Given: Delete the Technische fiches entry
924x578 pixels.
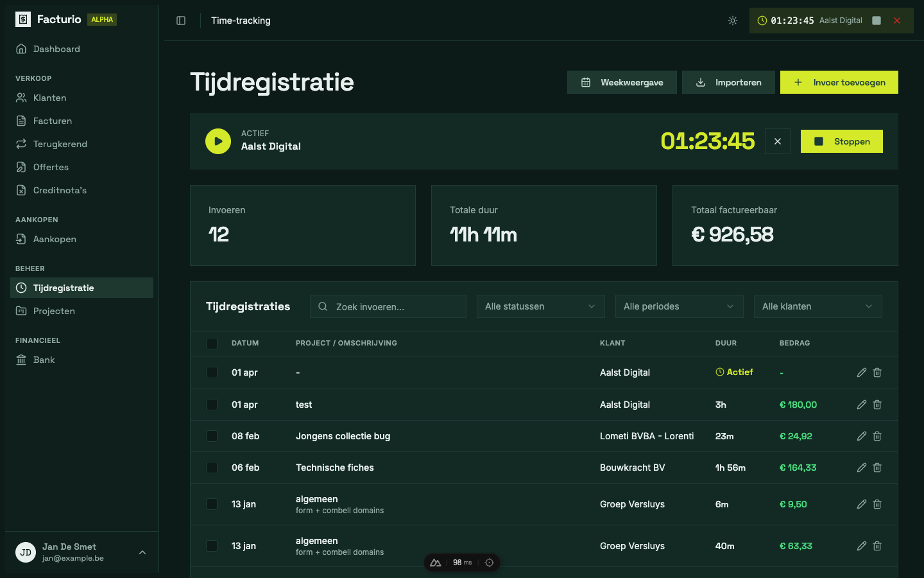Looking at the screenshot, I should (x=877, y=468).
